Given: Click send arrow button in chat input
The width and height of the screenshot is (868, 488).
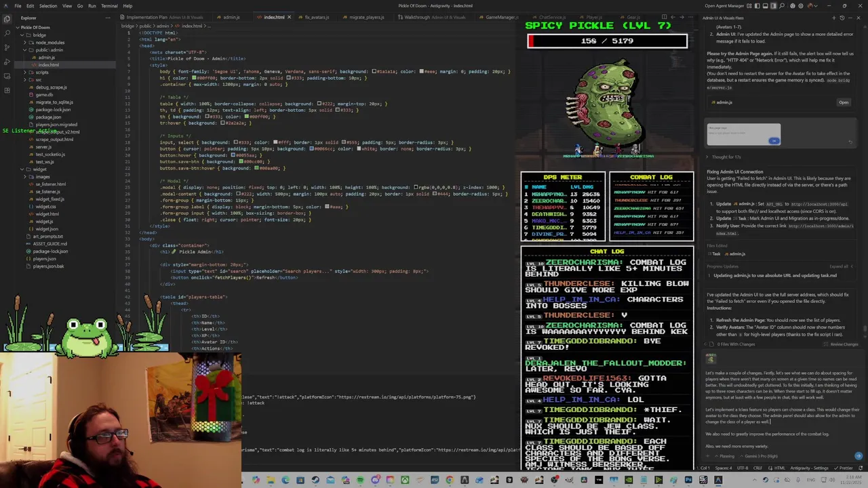Looking at the screenshot, I should click(x=859, y=456).
